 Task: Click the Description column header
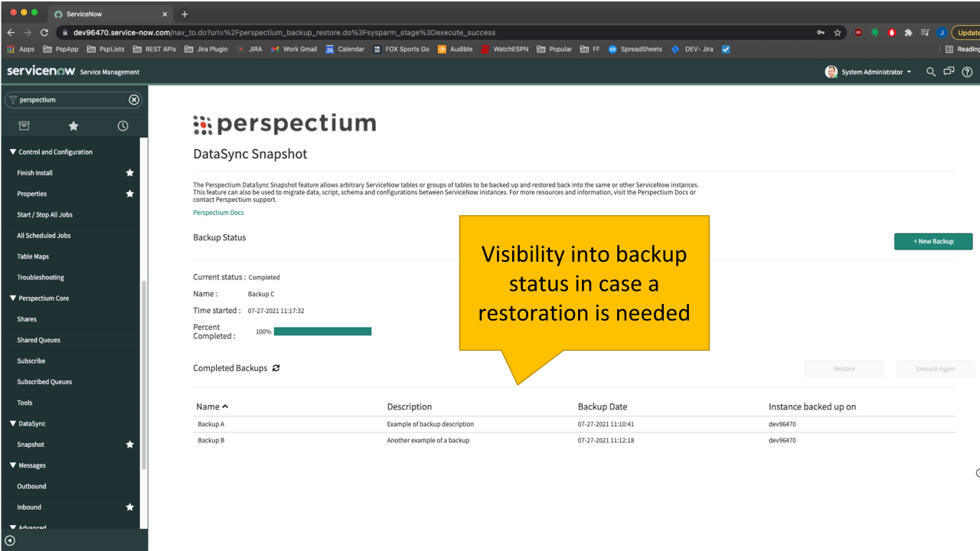tap(410, 406)
